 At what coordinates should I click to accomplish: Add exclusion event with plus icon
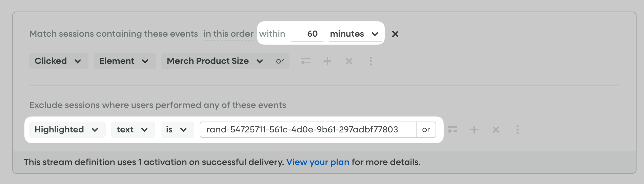474,130
